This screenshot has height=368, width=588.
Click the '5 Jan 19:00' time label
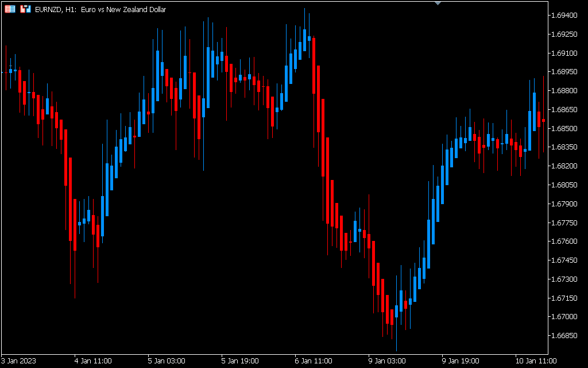tap(240, 361)
